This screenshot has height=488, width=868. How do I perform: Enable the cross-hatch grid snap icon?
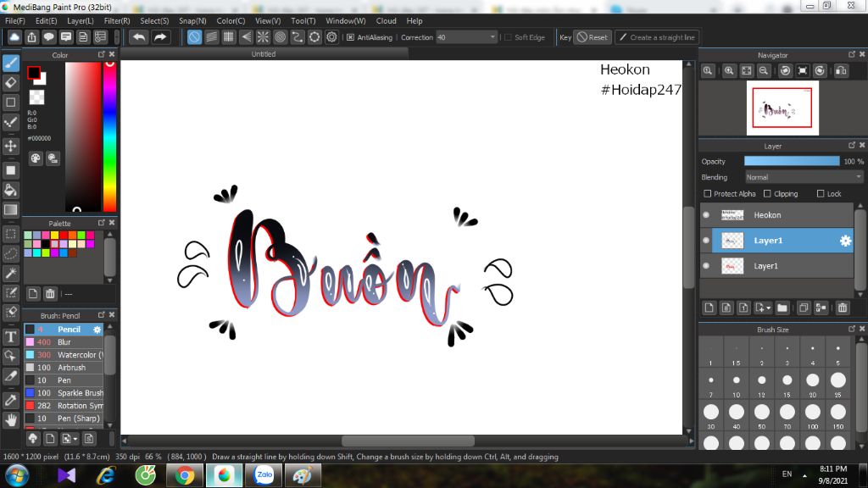229,37
